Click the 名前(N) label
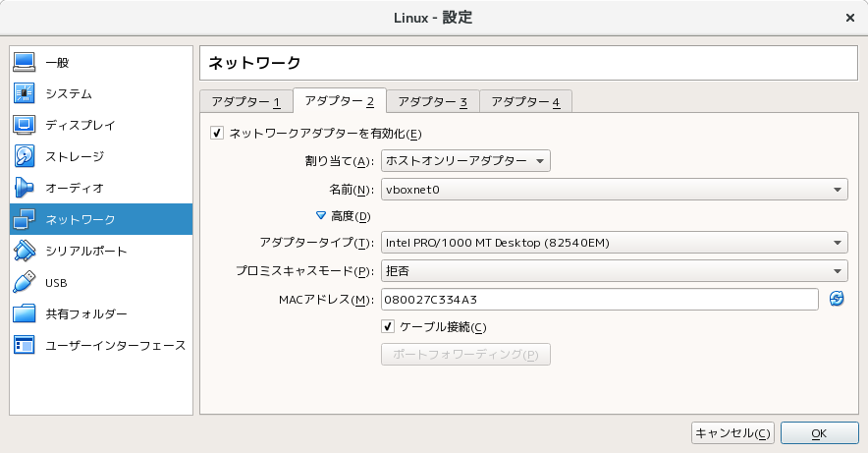This screenshot has height=453, width=868. pos(352,190)
